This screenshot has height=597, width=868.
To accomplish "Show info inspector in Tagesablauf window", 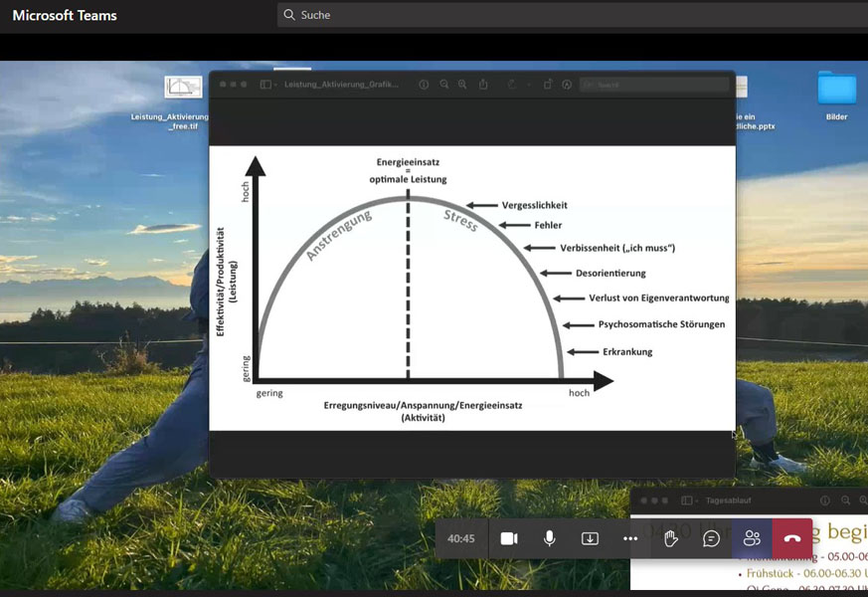I will 825,500.
